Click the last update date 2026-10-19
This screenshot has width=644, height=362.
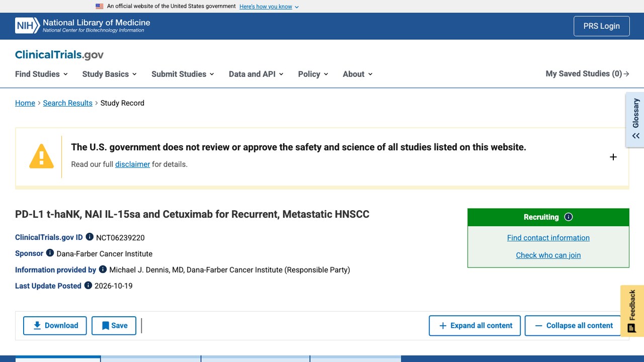114,286
